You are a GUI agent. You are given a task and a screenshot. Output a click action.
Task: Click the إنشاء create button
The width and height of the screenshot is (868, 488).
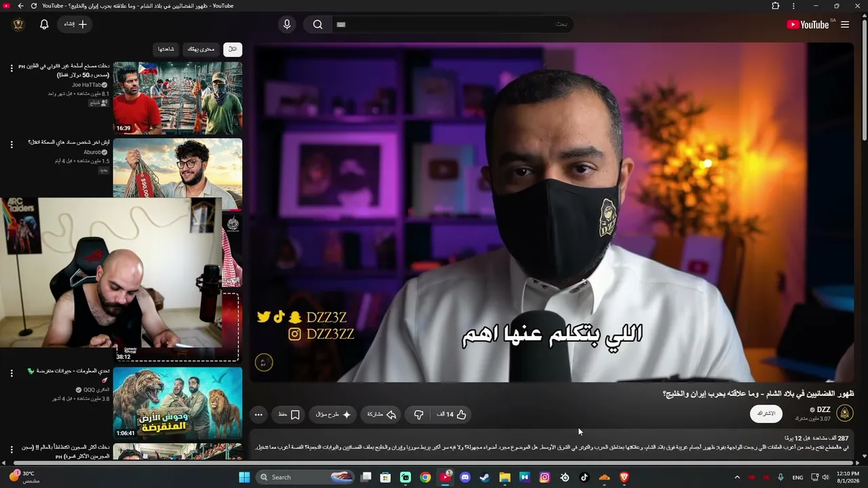click(76, 24)
